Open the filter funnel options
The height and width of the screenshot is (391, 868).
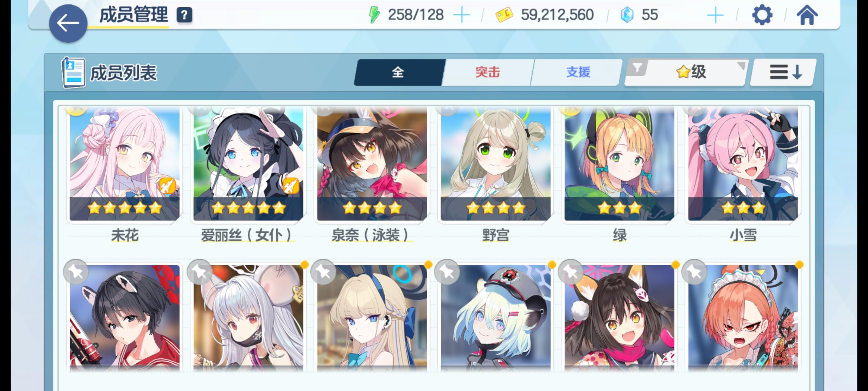637,68
